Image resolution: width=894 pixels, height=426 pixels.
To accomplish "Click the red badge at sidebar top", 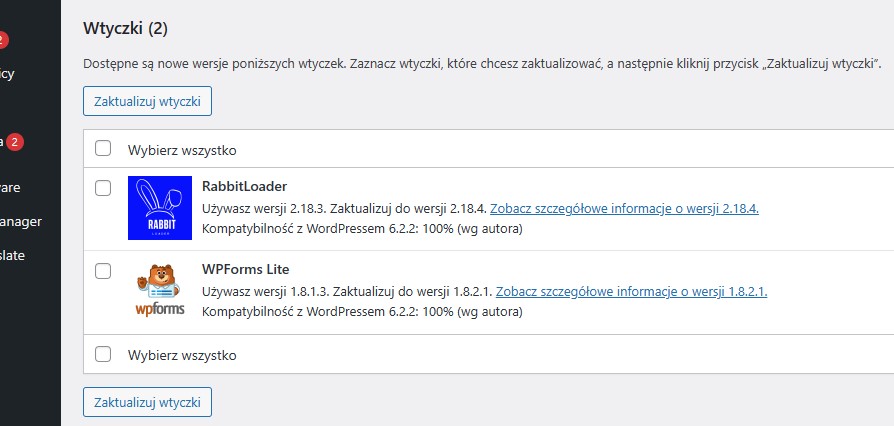I will click(3, 40).
